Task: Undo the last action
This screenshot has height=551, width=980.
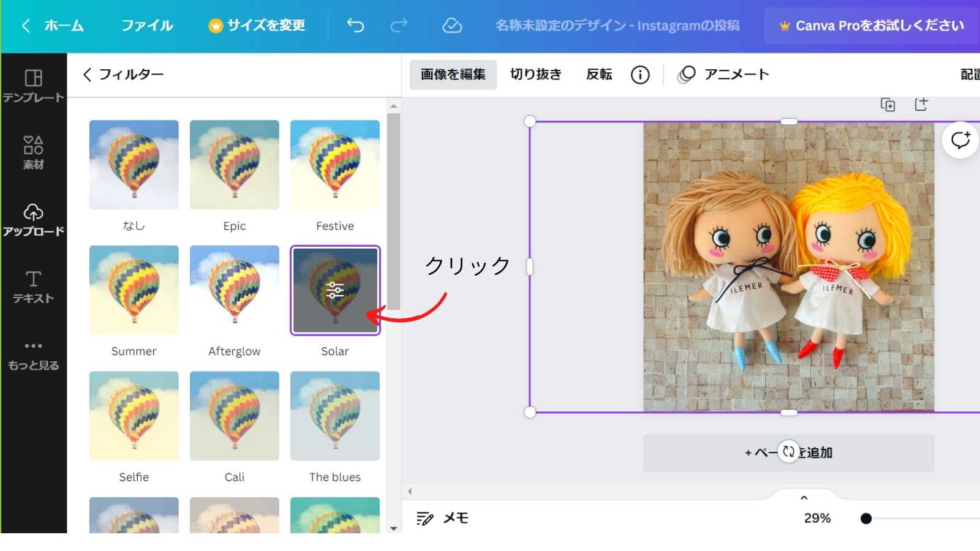Action: click(355, 26)
